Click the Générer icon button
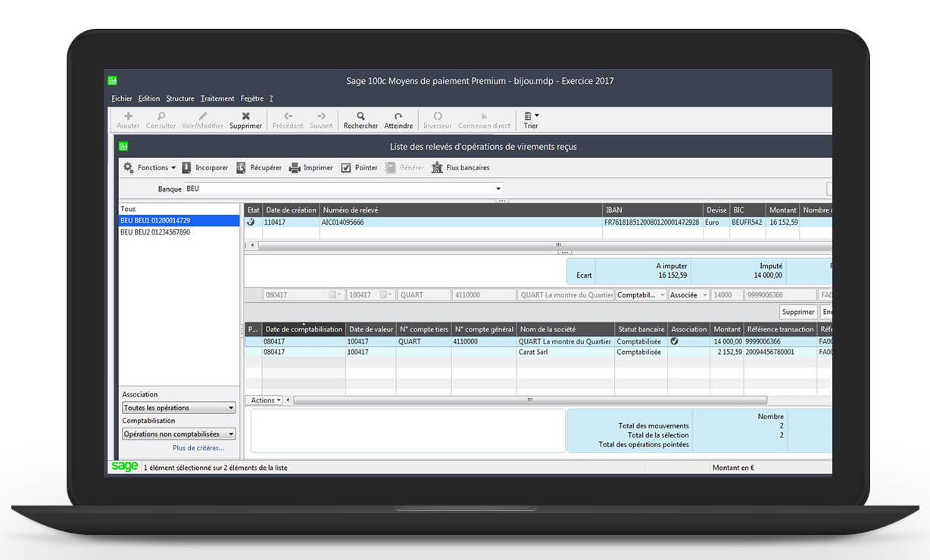 click(x=390, y=168)
